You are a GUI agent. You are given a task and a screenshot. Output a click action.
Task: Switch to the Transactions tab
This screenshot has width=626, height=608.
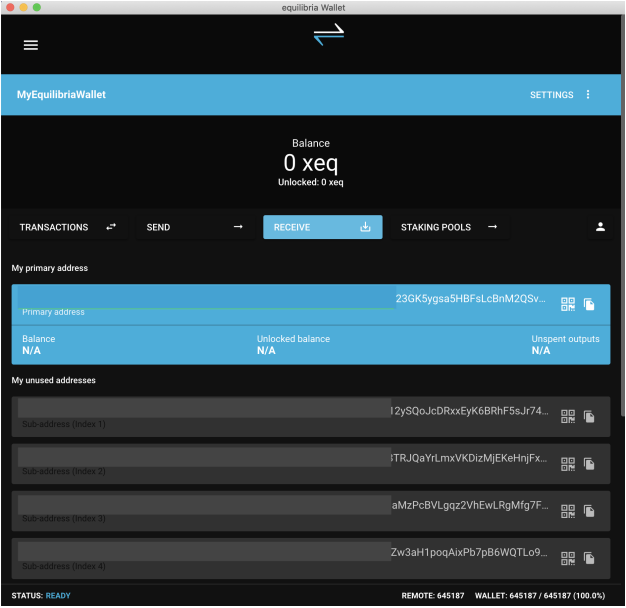click(67, 227)
